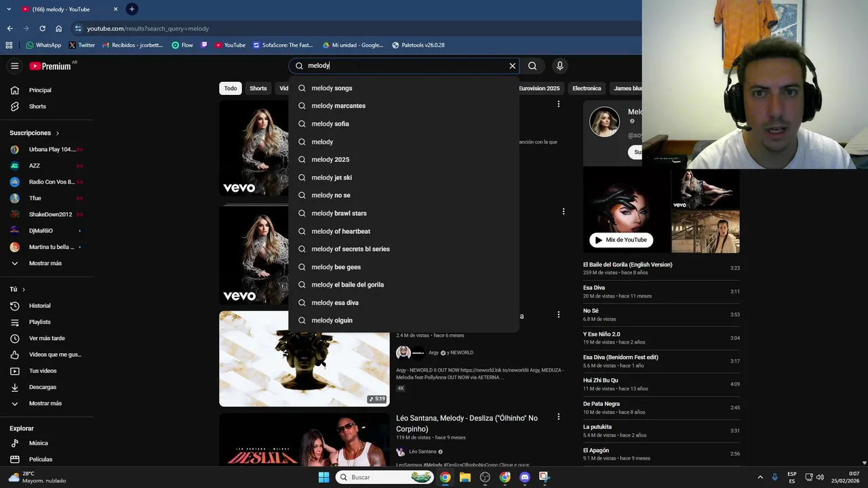Image resolution: width=868 pixels, height=488 pixels.
Task: Click the taskbar Buscar search box
Action: 384,477
